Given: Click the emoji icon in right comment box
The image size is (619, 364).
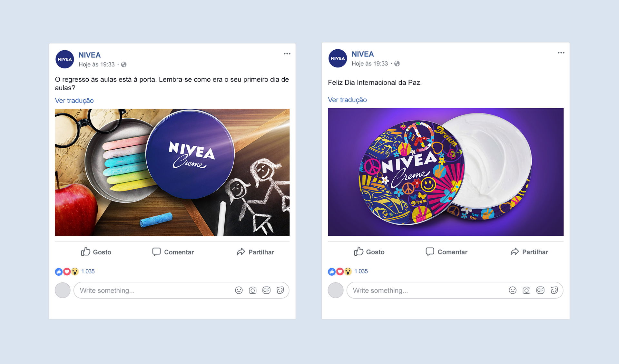Looking at the screenshot, I should point(513,290).
